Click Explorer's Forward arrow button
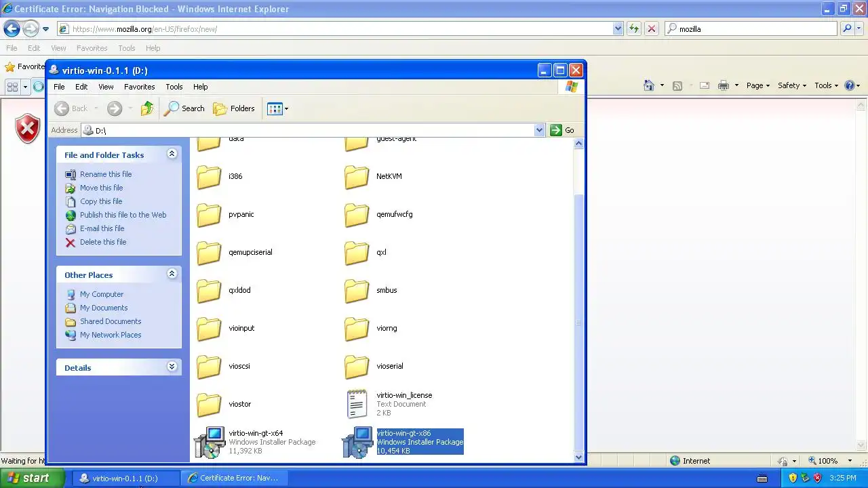This screenshot has width=868, height=488. tap(115, 108)
